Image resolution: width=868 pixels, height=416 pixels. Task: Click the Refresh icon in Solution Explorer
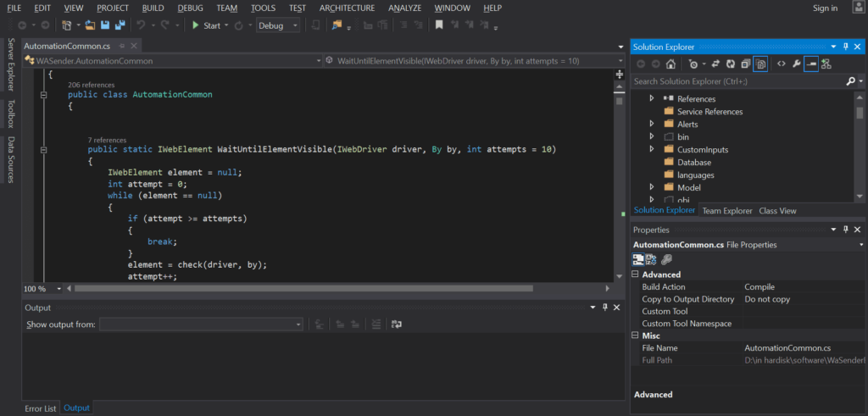pos(729,64)
